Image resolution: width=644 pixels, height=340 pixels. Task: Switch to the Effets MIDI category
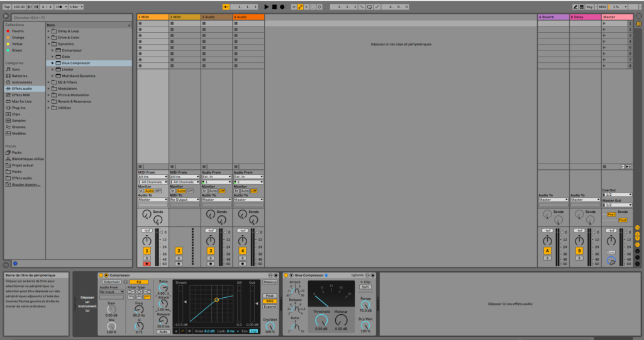click(21, 95)
